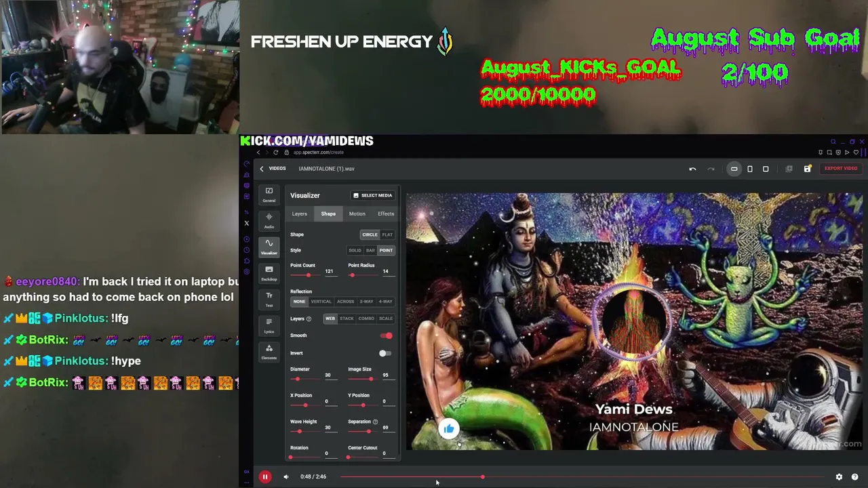The image size is (868, 488).
Task: Click Export Video button
Action: (841, 169)
